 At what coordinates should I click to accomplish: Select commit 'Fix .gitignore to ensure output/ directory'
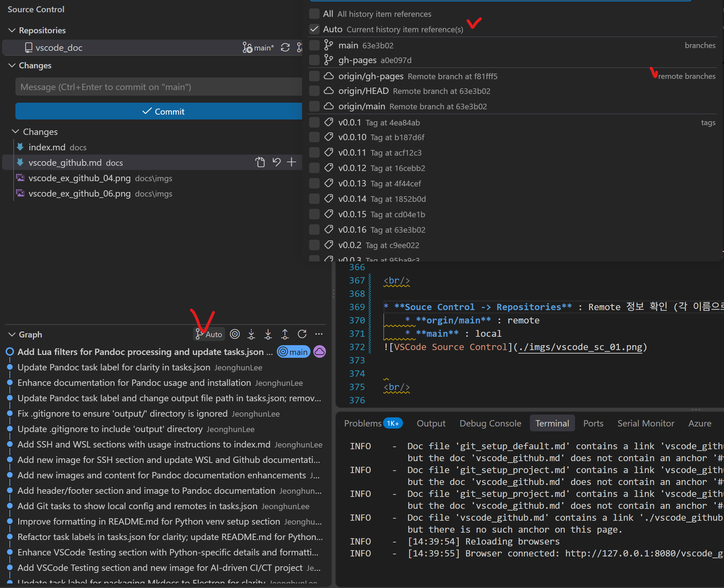pyautogui.click(x=123, y=413)
